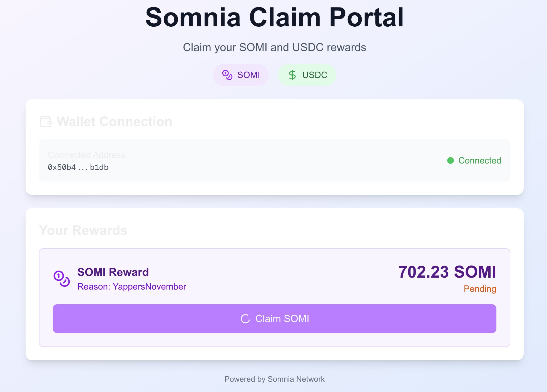The height and width of the screenshot is (392, 547).
Task: Click the Powered by Somnia Network footer
Action: (274, 379)
